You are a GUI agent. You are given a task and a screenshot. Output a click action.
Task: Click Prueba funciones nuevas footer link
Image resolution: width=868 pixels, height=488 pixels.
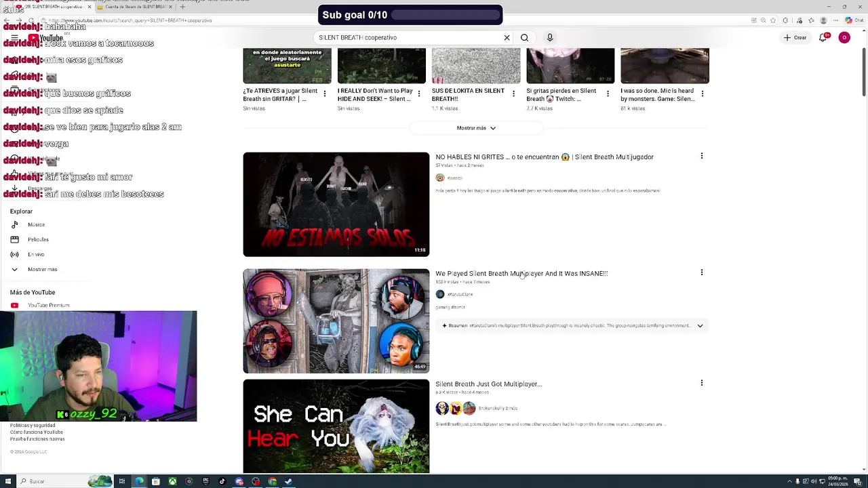pyautogui.click(x=37, y=439)
